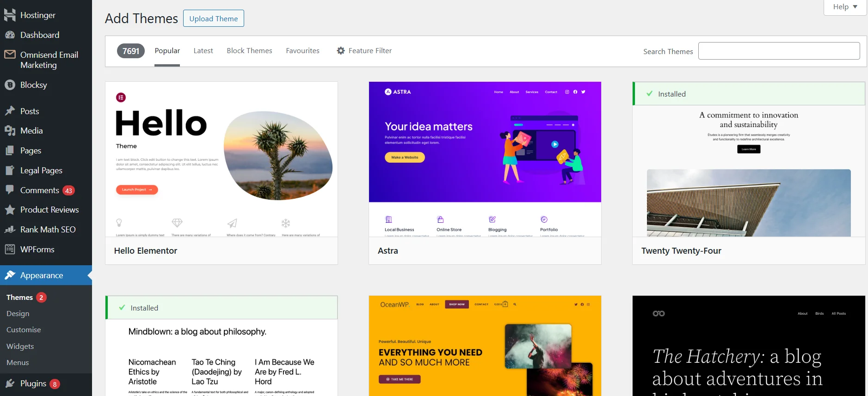Expand the Help dropdown

[x=845, y=7]
